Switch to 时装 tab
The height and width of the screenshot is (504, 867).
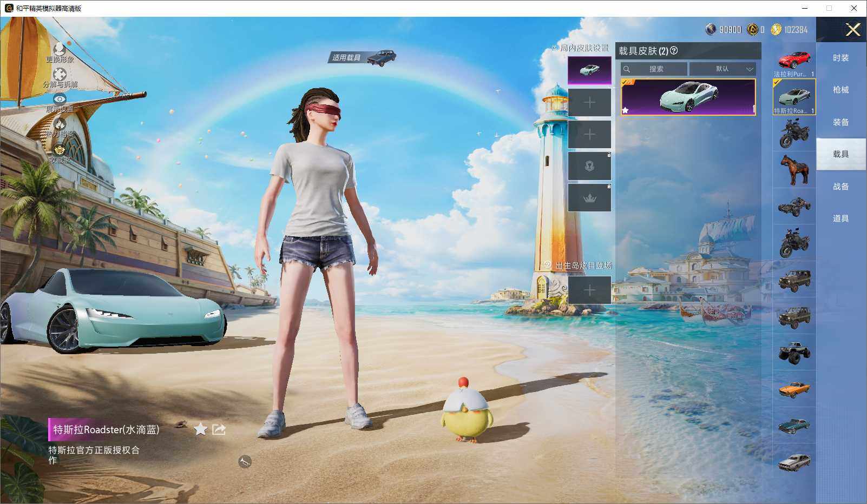click(x=841, y=58)
